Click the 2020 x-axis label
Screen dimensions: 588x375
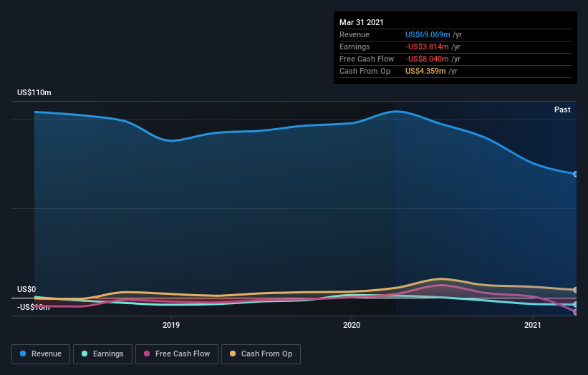click(x=352, y=325)
